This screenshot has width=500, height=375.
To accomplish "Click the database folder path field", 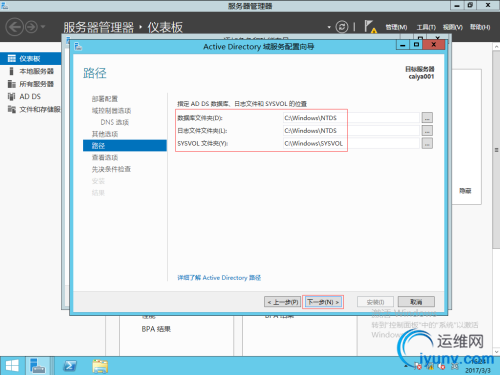I will (351, 118).
